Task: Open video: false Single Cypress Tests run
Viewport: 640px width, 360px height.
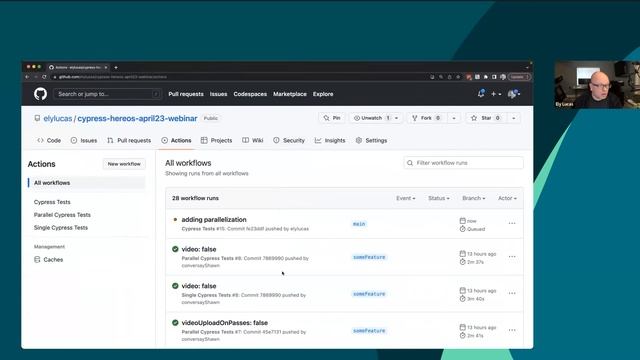Action: coord(199,286)
